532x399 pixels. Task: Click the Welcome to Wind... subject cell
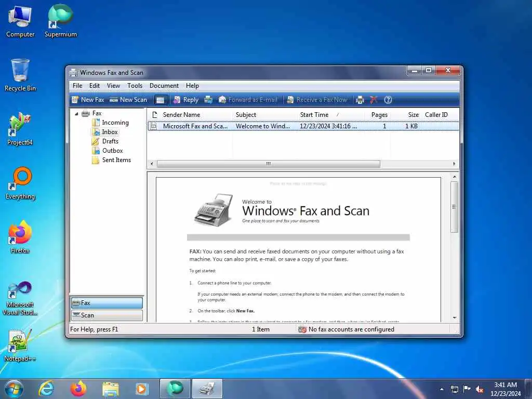[263, 126]
